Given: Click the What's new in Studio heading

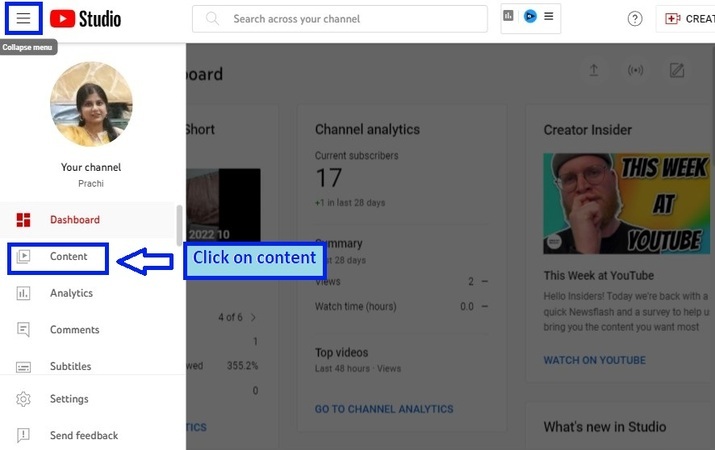Looking at the screenshot, I should 605,427.
